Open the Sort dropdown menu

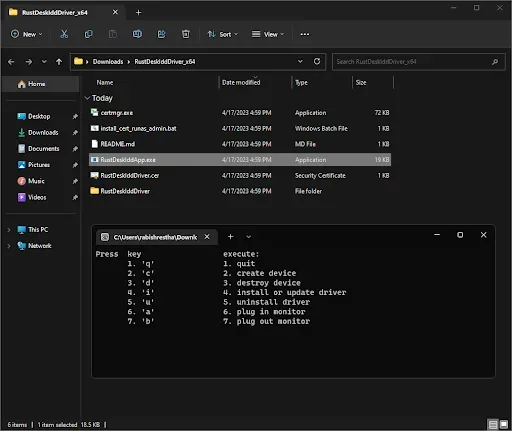click(x=222, y=34)
